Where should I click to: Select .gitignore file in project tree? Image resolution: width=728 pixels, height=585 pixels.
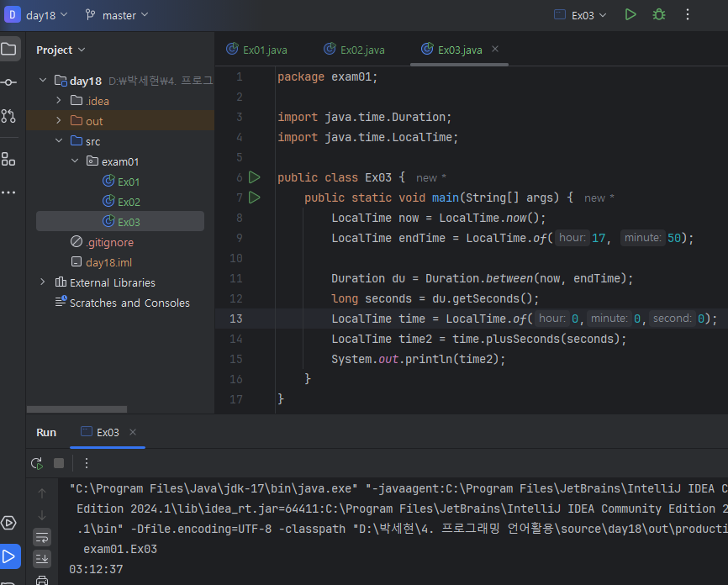tap(109, 242)
